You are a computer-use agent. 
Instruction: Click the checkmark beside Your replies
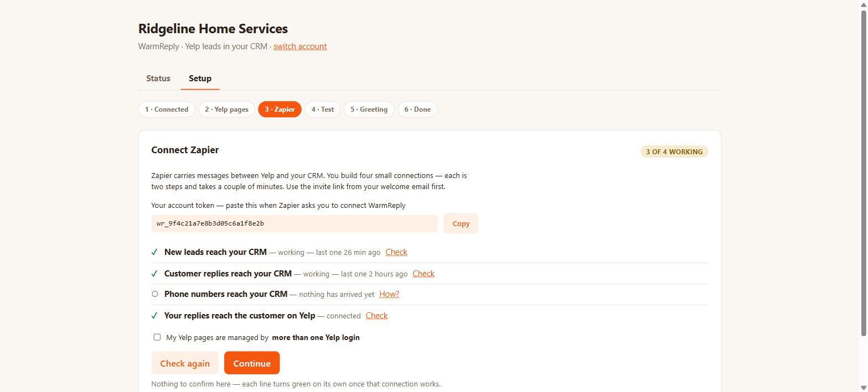tap(154, 316)
